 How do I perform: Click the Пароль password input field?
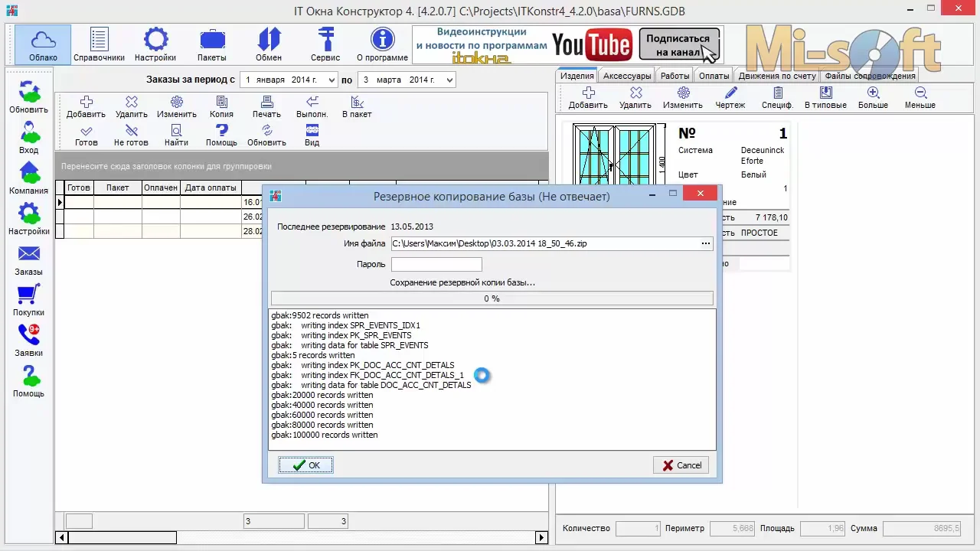pos(436,264)
